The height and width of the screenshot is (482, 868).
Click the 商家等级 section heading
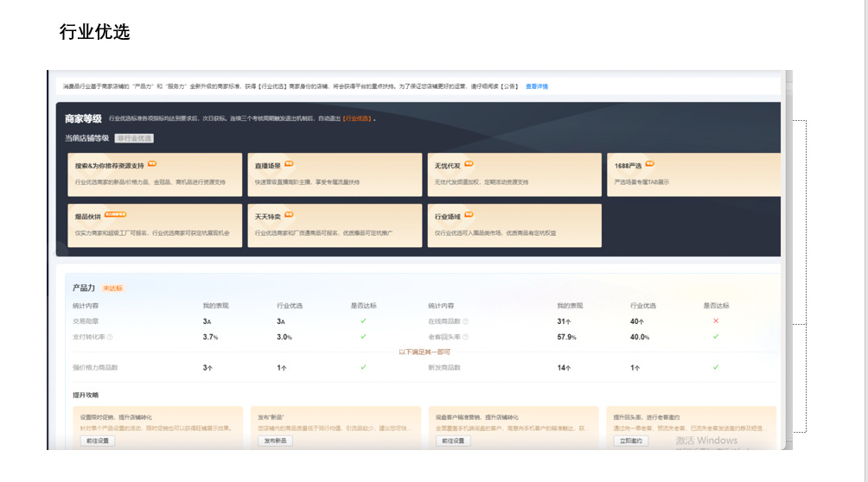tap(83, 118)
